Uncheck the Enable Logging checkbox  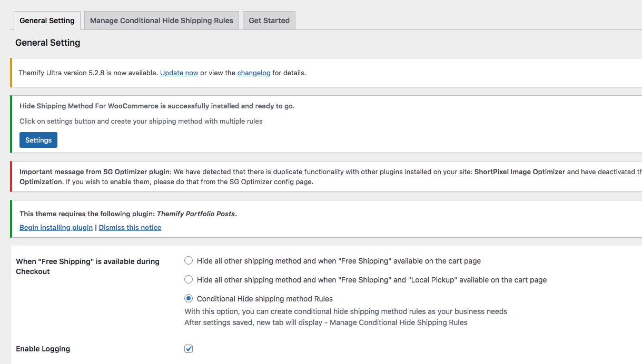pyautogui.click(x=189, y=349)
